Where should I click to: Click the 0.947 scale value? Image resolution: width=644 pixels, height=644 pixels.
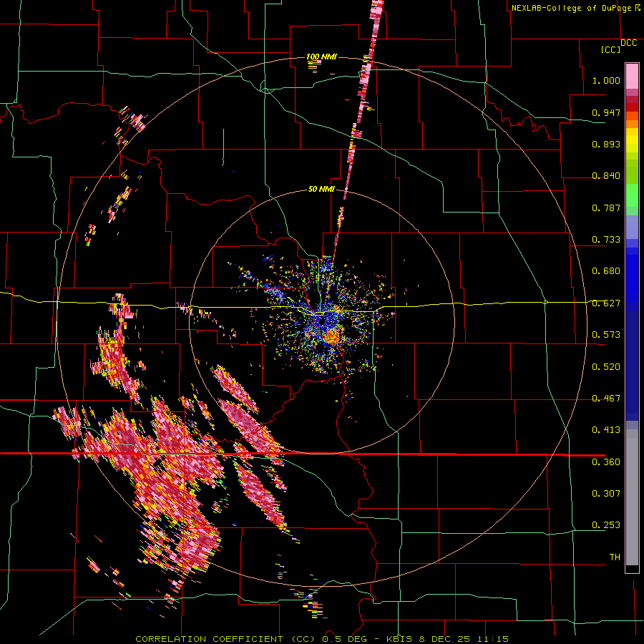tap(606, 112)
